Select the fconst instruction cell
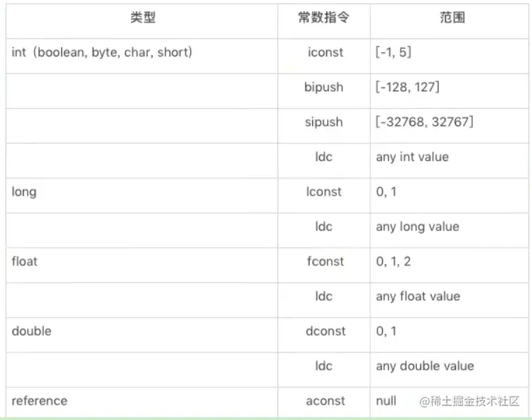This screenshot has width=532, height=420. pos(324,261)
